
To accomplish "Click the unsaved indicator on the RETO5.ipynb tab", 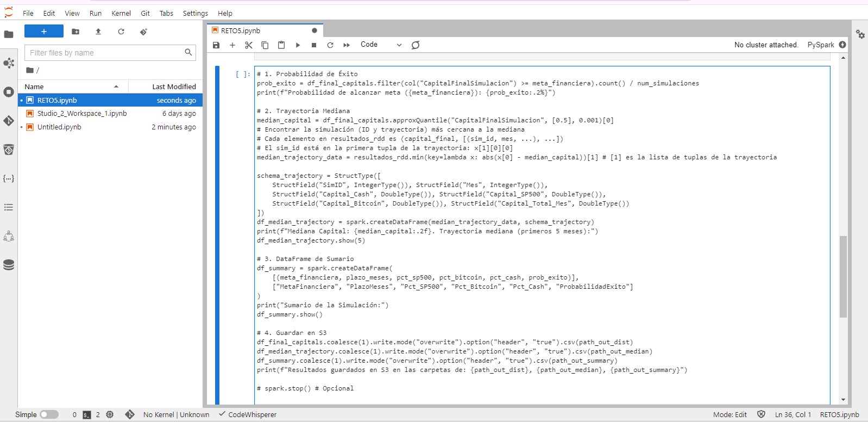I will tap(315, 30).
